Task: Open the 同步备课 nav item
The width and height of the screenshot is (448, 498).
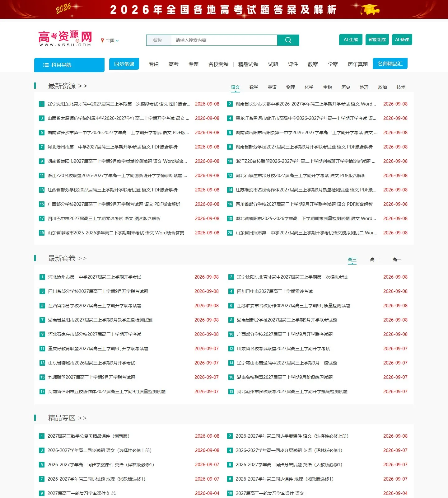Action: click(x=124, y=64)
